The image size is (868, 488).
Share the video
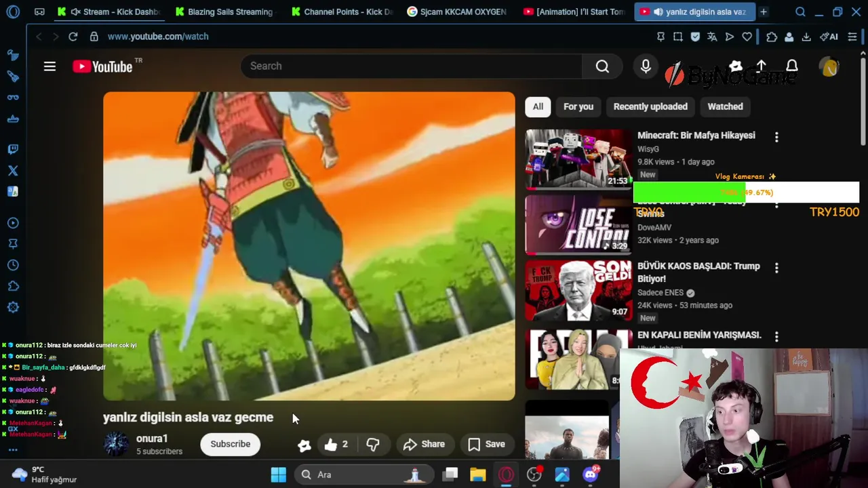click(x=424, y=445)
